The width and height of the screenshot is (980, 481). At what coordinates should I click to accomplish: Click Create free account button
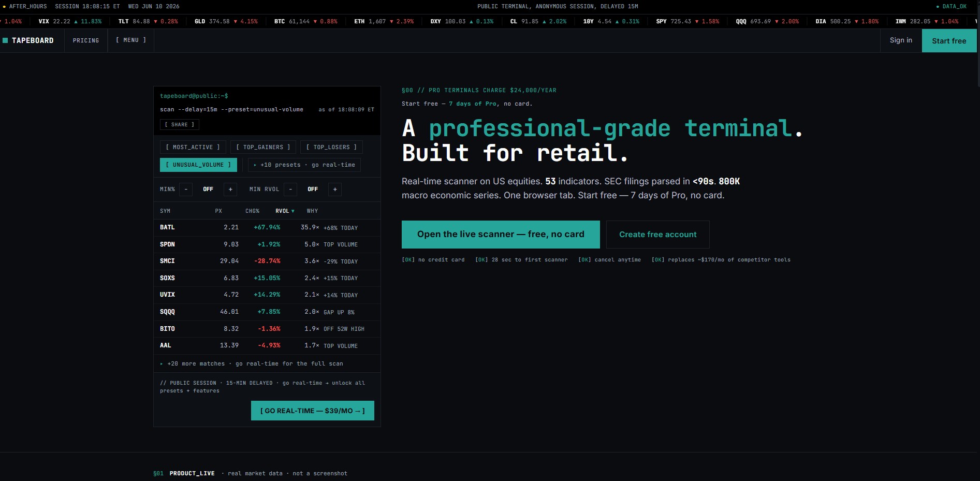pos(658,235)
